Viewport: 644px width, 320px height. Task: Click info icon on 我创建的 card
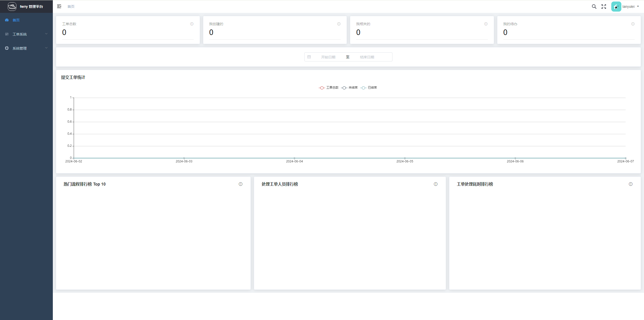[339, 24]
